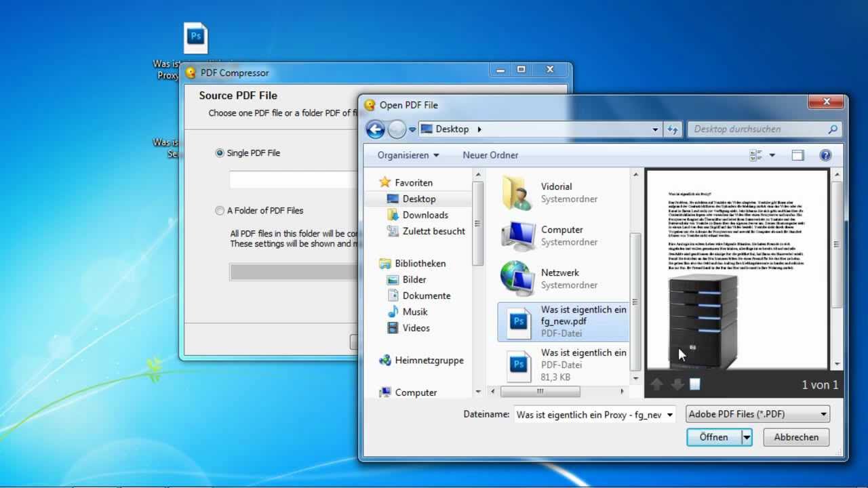The height and width of the screenshot is (488, 868).
Task: Maximize the PDF Compressor window
Action: 521,70
